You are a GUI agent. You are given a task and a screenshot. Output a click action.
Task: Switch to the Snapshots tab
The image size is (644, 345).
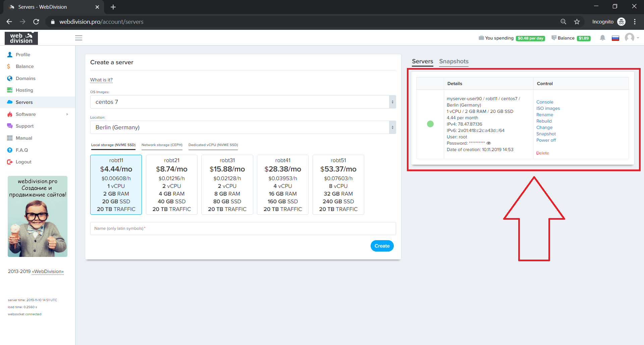point(453,61)
